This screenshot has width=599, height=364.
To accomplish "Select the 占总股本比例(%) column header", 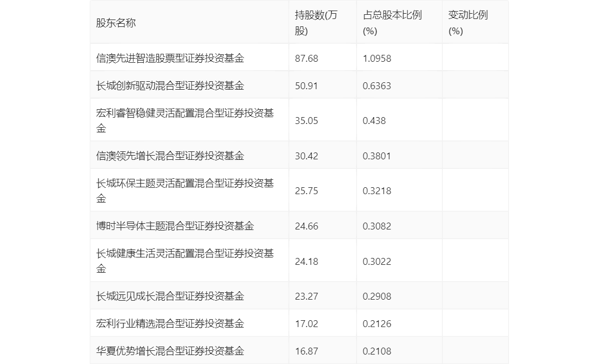I will (399, 23).
